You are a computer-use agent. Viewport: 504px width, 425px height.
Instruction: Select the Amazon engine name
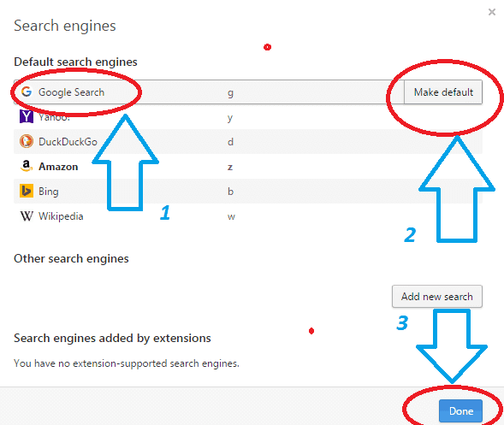point(58,167)
